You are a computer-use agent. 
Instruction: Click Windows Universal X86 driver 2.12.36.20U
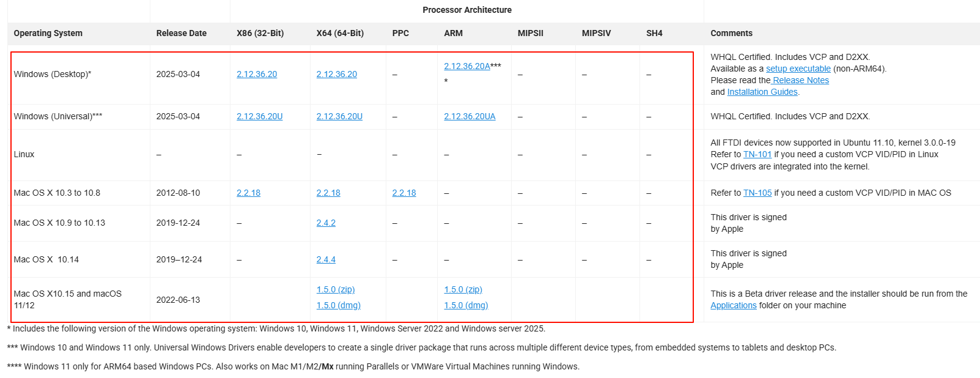coord(259,116)
